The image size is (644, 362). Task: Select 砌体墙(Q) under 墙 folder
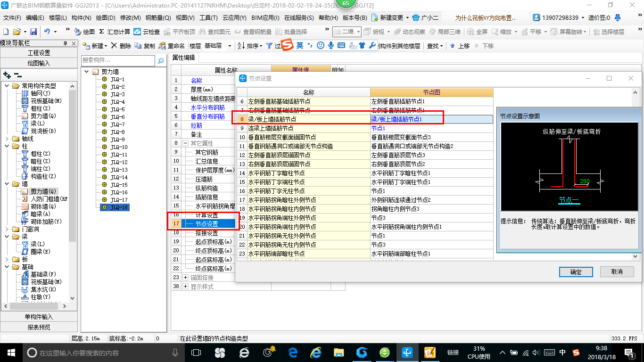click(39, 206)
